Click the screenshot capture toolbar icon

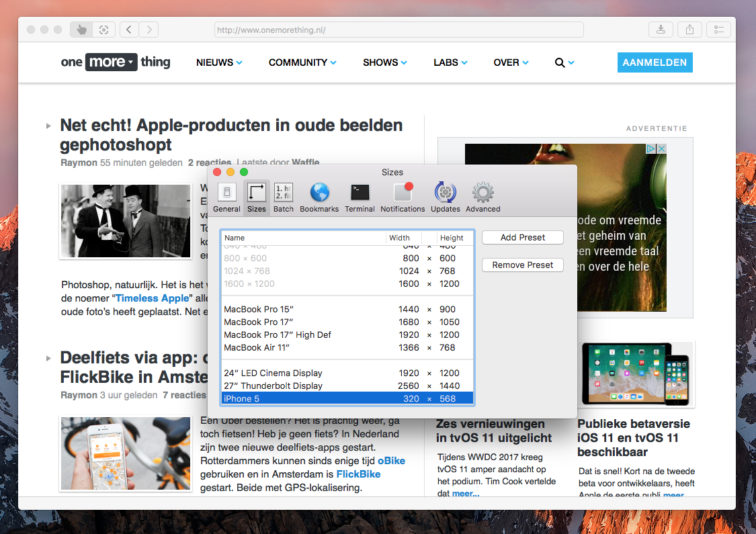click(103, 30)
